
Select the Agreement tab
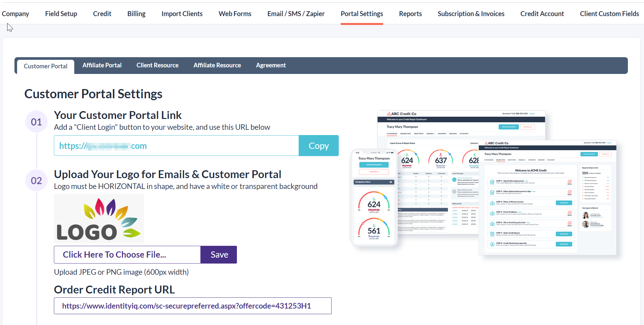pos(271,65)
